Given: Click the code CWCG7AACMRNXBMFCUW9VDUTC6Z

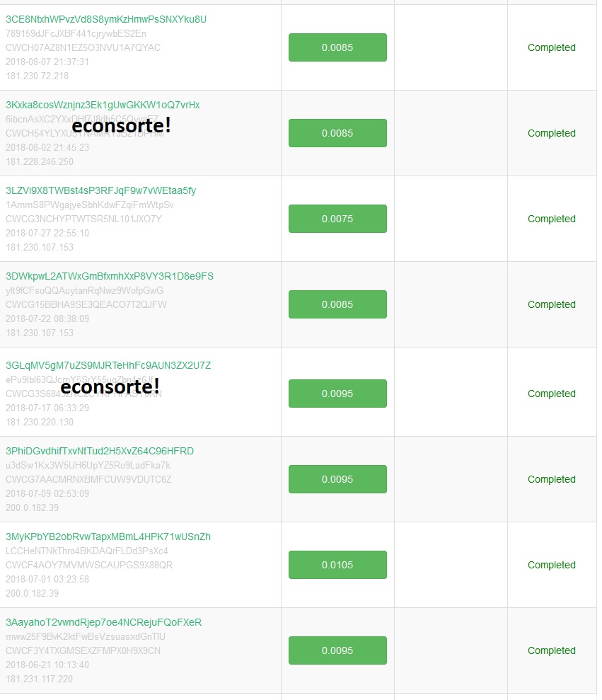Looking at the screenshot, I should point(88,479).
